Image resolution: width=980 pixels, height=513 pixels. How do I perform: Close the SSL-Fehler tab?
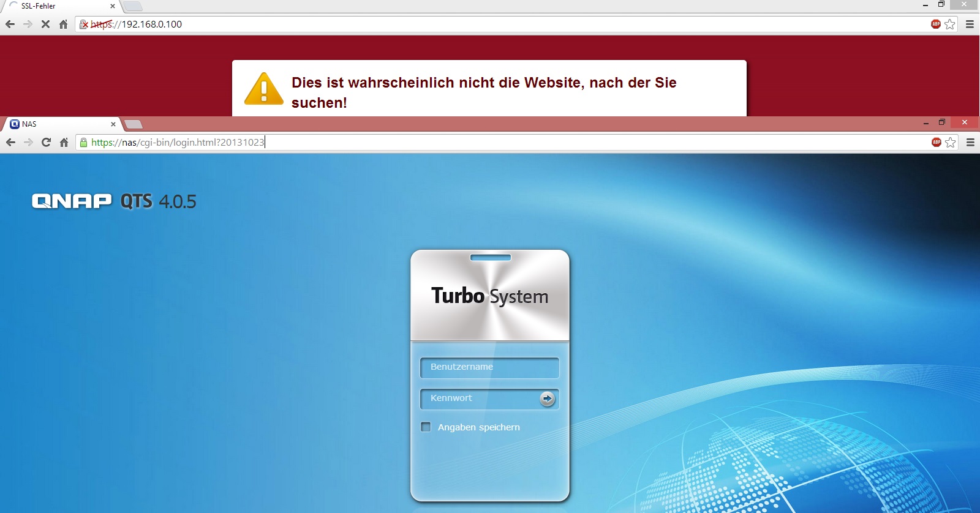pyautogui.click(x=113, y=6)
